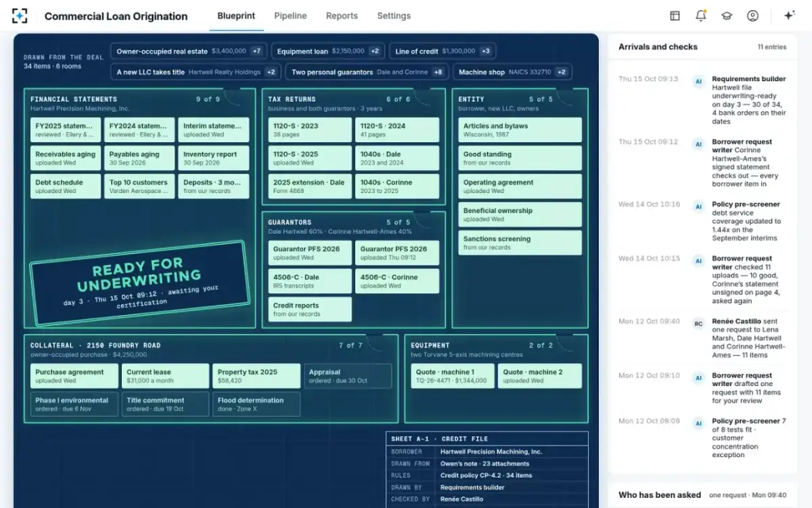The height and width of the screenshot is (508, 812).
Task: Open the Purchase agreement collateral card
Action: coord(74,376)
